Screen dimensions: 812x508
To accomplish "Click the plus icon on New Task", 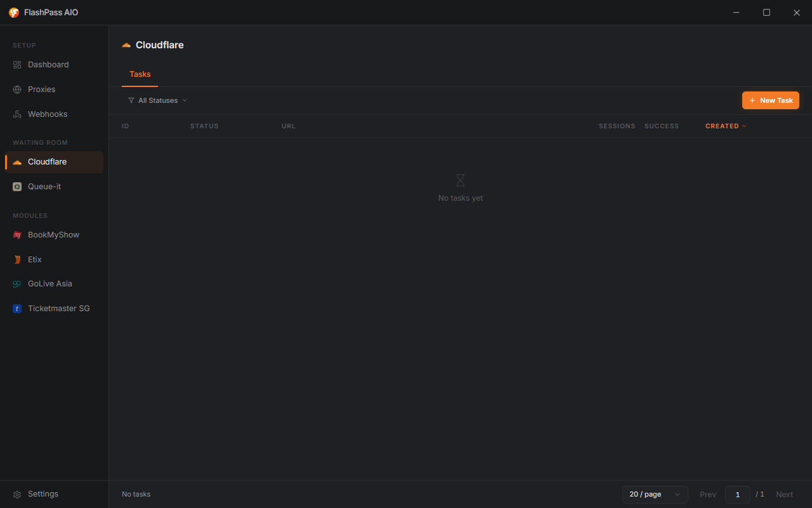I will pyautogui.click(x=752, y=100).
